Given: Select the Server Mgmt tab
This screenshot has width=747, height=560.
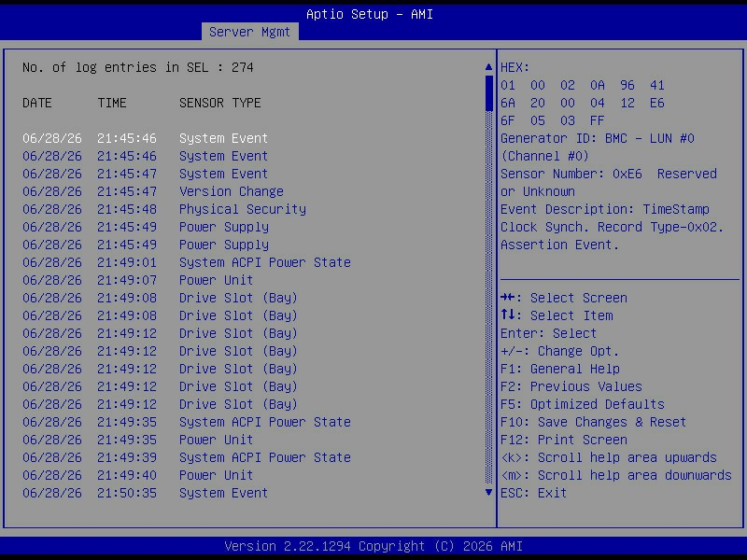Looking at the screenshot, I should (249, 32).
